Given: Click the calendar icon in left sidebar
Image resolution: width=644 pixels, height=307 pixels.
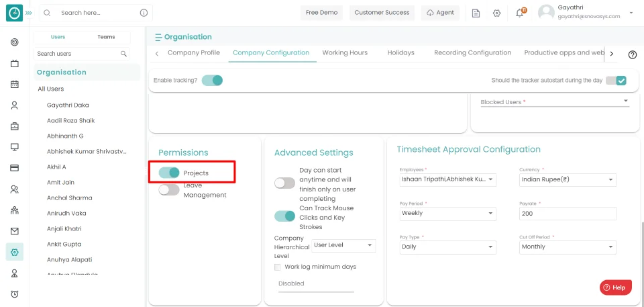Looking at the screenshot, I should (14, 84).
